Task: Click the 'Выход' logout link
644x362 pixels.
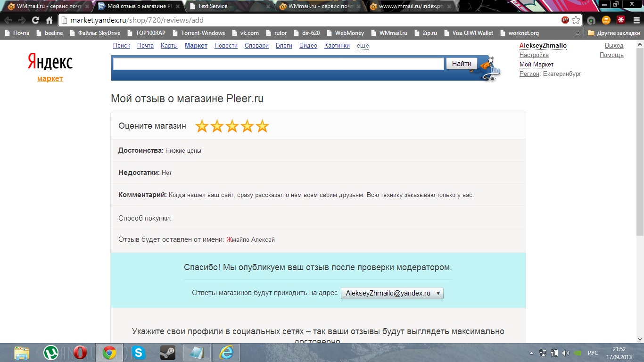Action: 614,46
